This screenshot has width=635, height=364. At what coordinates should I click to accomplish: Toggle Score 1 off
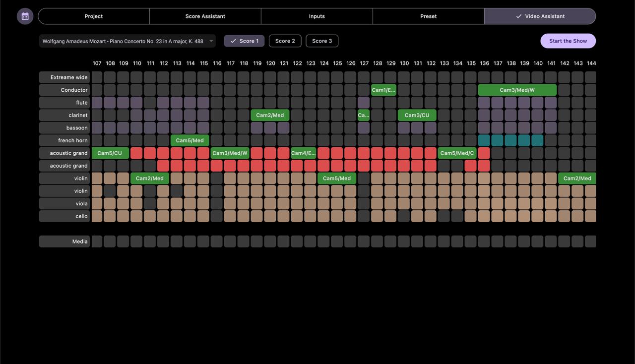tap(244, 41)
